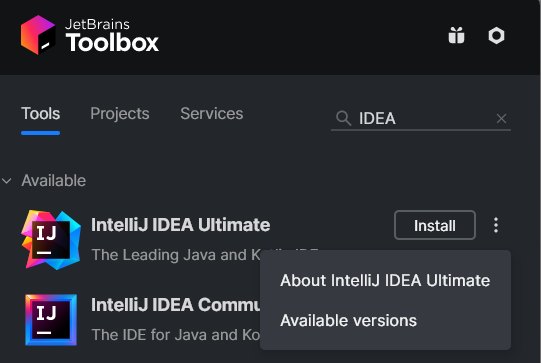Open Toolbox settings via the hexagon icon
Viewport: 541px width, 363px height.
click(496, 36)
